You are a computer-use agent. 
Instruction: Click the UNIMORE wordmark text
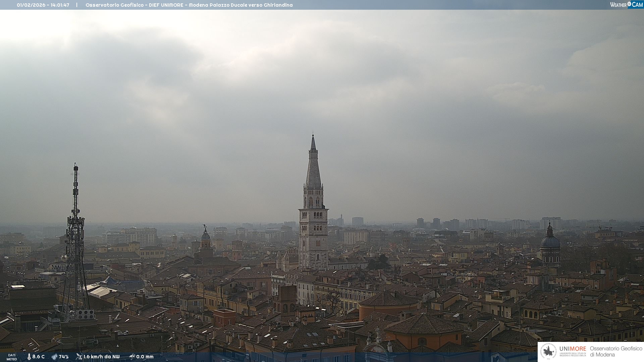click(x=573, y=349)
